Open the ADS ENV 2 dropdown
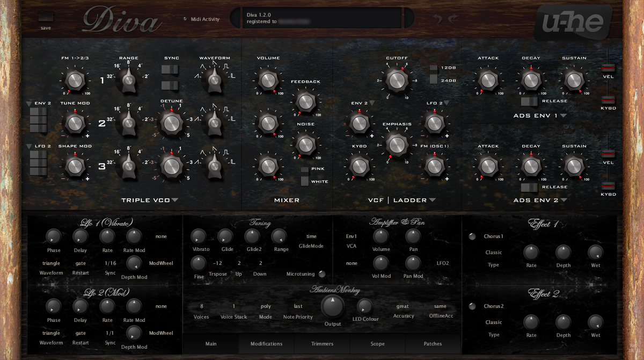 563,200
